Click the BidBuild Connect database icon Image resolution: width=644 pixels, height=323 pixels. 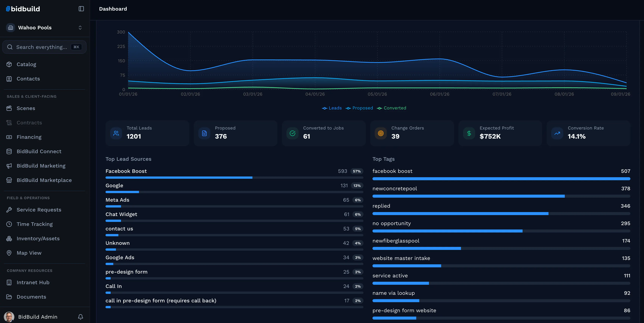pyautogui.click(x=9, y=151)
